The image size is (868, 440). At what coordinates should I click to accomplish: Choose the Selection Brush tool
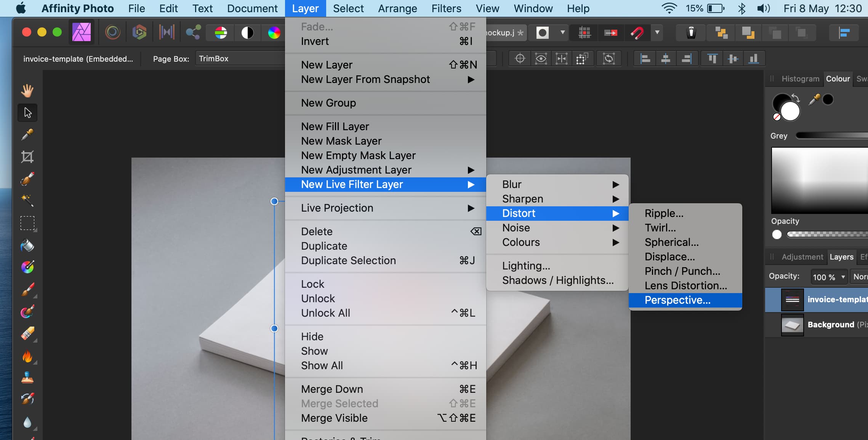tap(27, 179)
